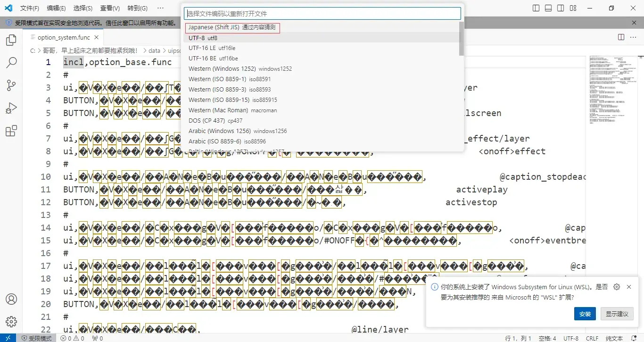Open the Search view icon
The height and width of the screenshot is (342, 644).
(11, 63)
